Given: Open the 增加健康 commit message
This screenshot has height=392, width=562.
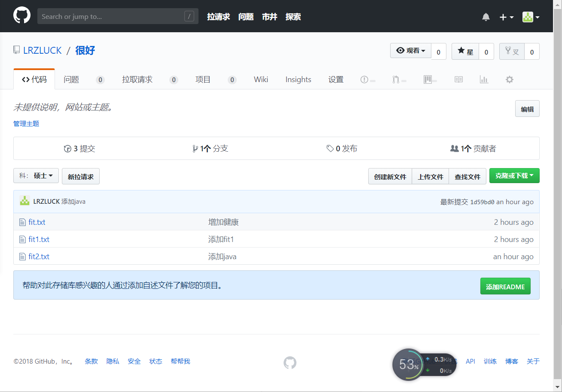Looking at the screenshot, I should pyautogui.click(x=223, y=222).
